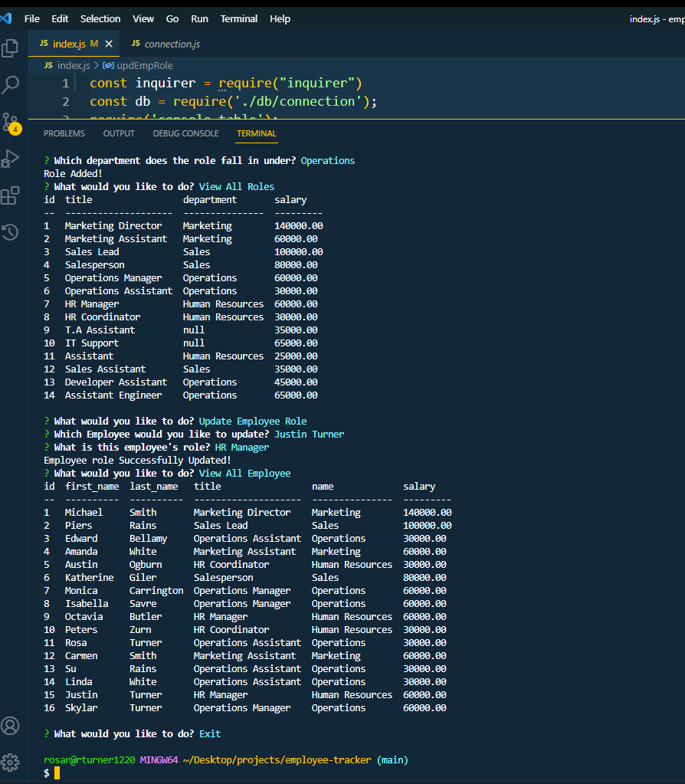Open the Go menu
The width and height of the screenshot is (685, 784).
[172, 19]
